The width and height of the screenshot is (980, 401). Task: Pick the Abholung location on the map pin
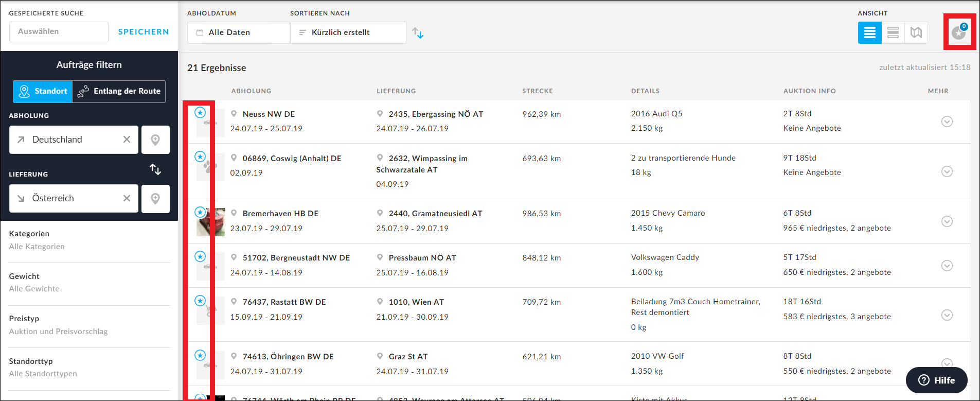pos(155,140)
